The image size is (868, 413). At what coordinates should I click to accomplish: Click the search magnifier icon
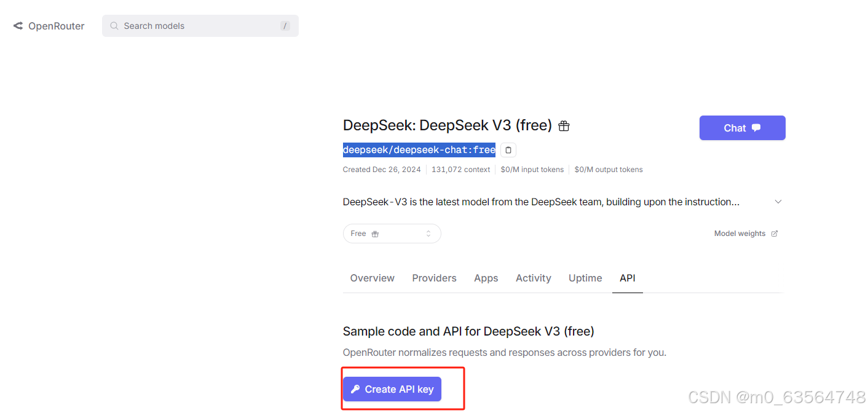pyautogui.click(x=114, y=26)
